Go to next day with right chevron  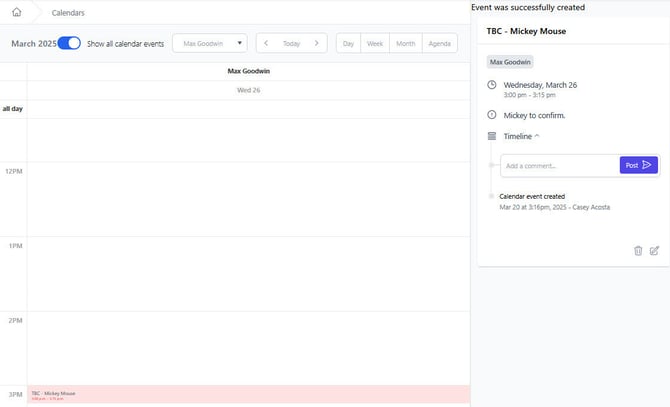click(317, 43)
